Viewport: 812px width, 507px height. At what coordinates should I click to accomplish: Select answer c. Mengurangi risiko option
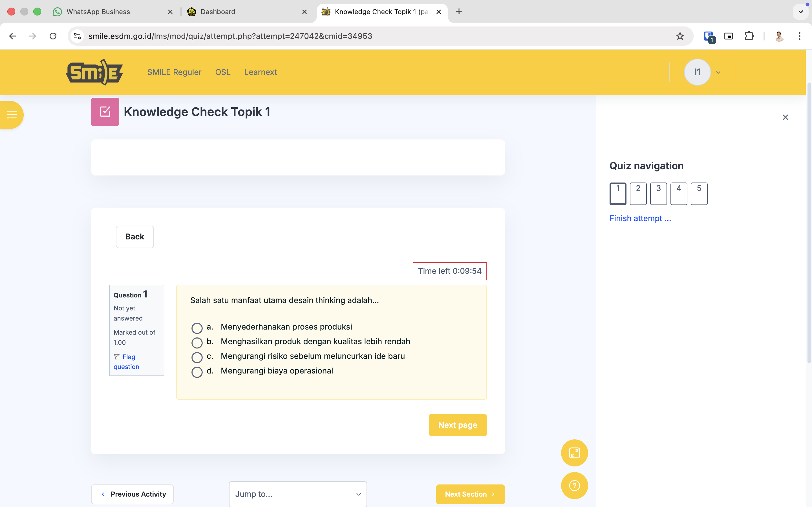197,357
